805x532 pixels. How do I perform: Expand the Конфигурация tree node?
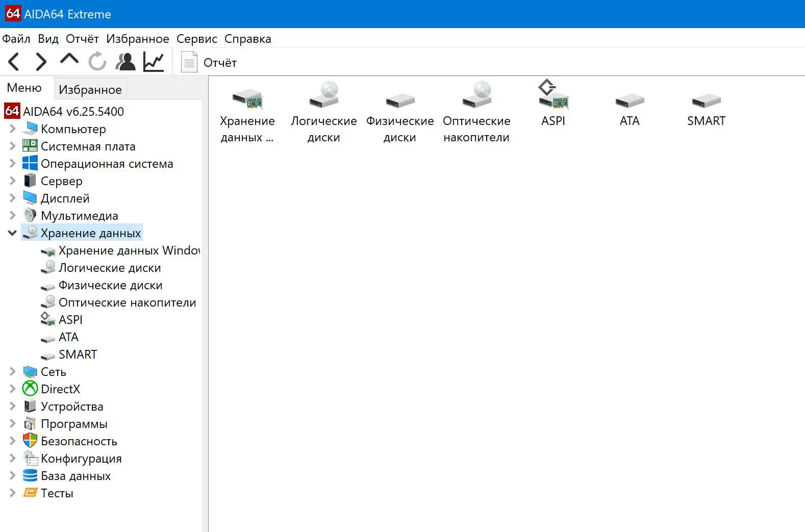point(12,458)
